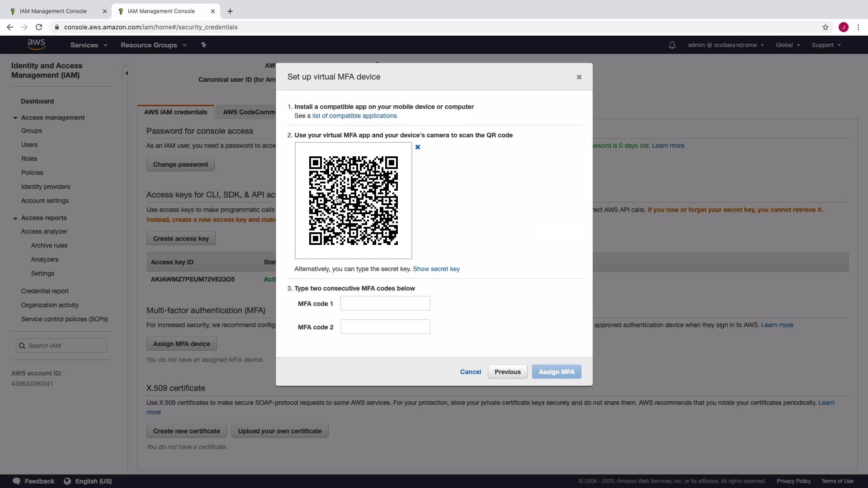Click the MFA code 1 input field
Image resolution: width=868 pixels, height=488 pixels.
pos(385,303)
